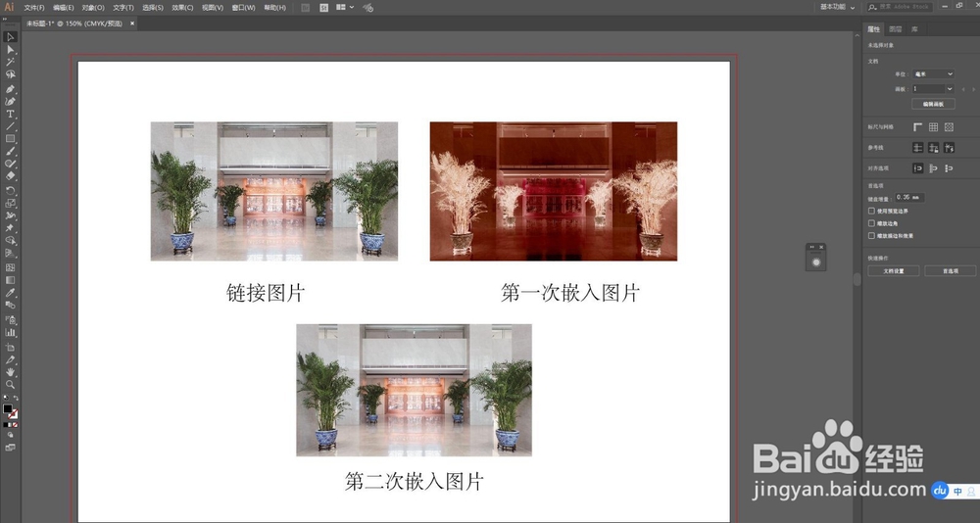Screen dimensions: 980x523
Task: Select the Direct Selection tool
Action: pos(11,49)
